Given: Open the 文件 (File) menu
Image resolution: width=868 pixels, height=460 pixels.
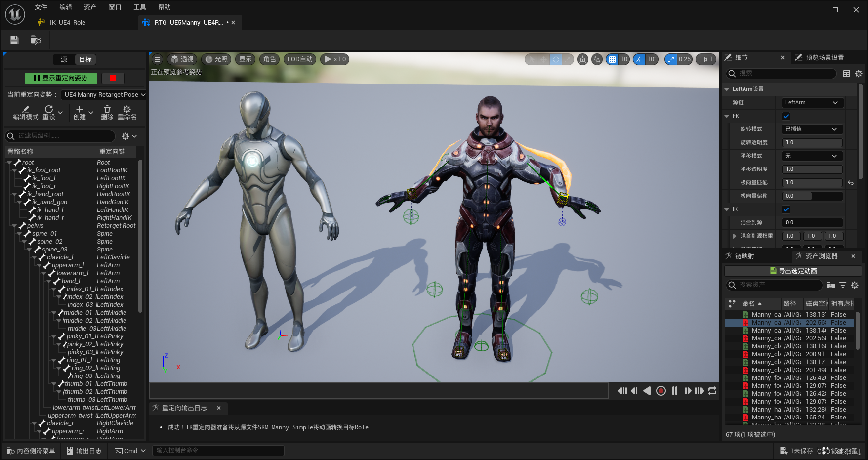Looking at the screenshot, I should point(41,7).
